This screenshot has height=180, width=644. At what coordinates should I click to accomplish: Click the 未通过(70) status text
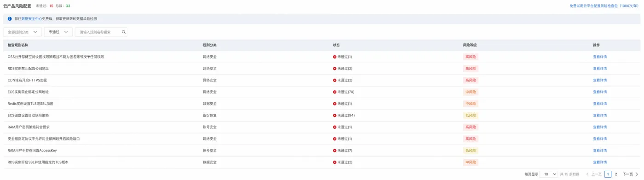[346, 92]
